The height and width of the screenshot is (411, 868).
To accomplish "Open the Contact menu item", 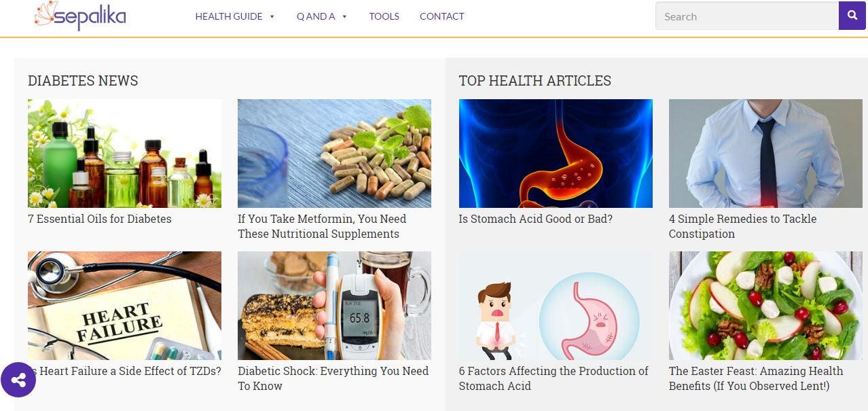I will pos(442,16).
